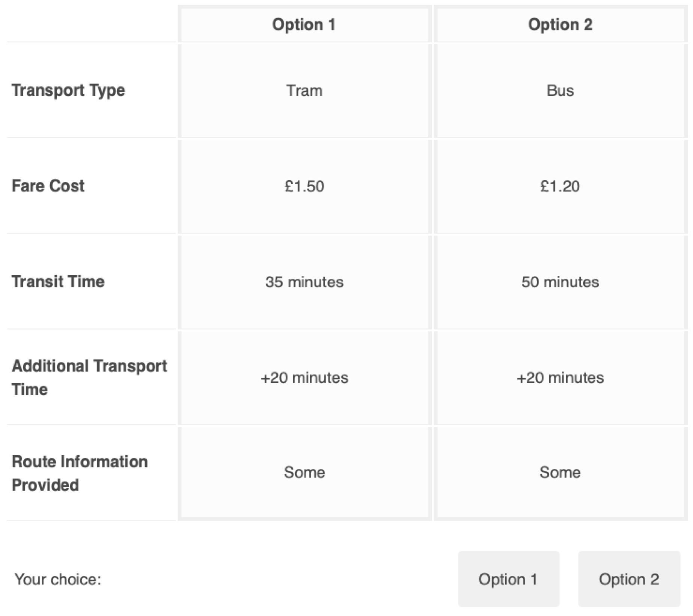Click Some route information under Option 2
Image resolution: width=693 pixels, height=616 pixels.
560,472
